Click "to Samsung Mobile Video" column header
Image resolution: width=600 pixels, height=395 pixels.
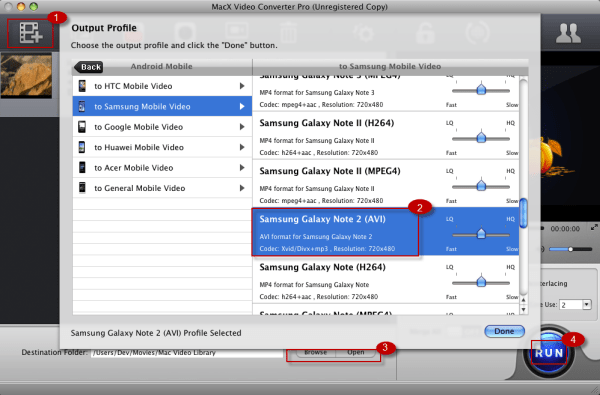390,67
